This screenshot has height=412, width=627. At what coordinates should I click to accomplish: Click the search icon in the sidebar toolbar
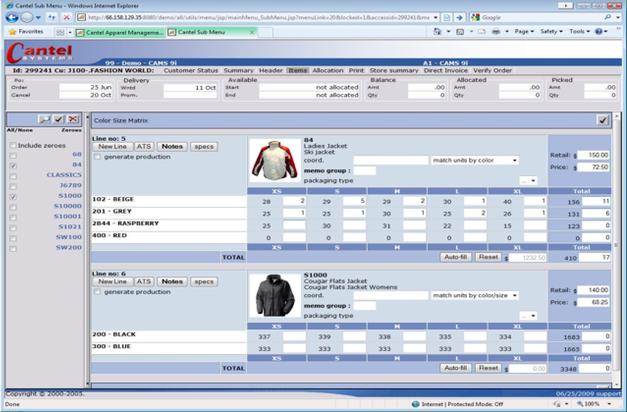pos(45,119)
